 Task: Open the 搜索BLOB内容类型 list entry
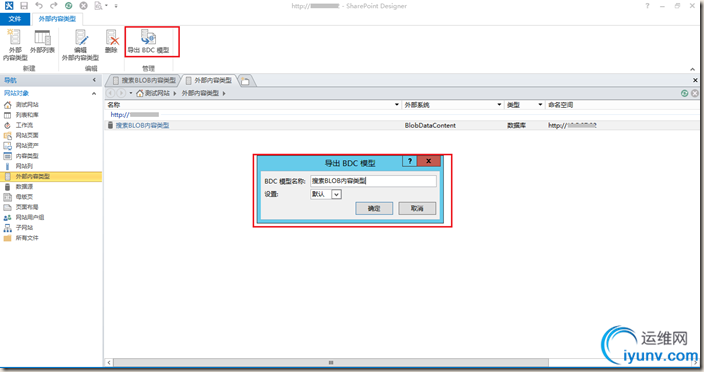click(x=142, y=125)
